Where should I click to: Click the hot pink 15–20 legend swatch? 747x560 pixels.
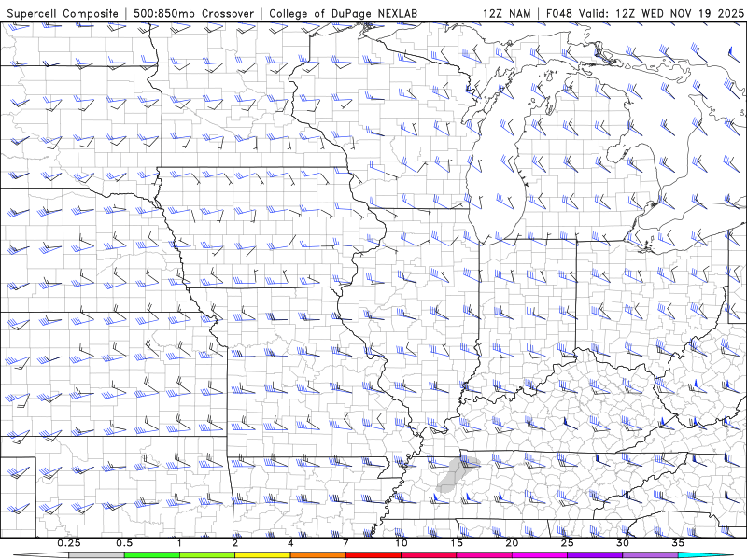coord(484,555)
